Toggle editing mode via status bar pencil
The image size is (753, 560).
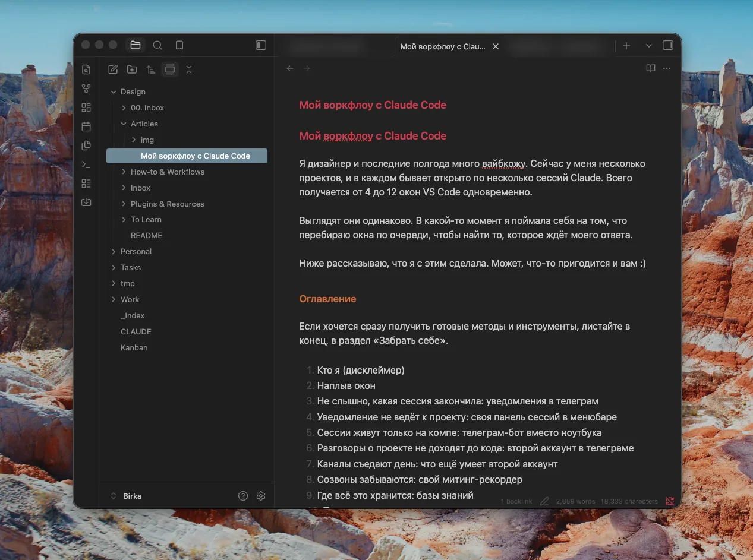point(544,501)
